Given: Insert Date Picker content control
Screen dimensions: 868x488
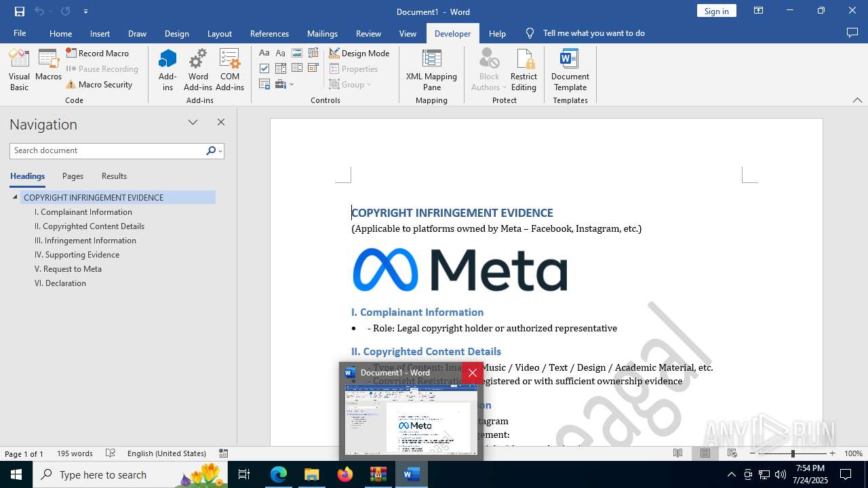Looking at the screenshot, I should pyautogui.click(x=313, y=68).
